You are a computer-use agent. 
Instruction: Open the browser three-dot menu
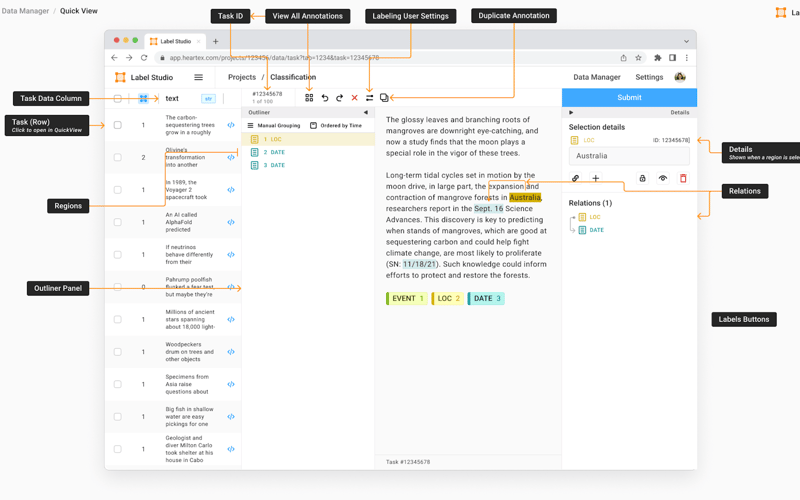tap(687, 58)
